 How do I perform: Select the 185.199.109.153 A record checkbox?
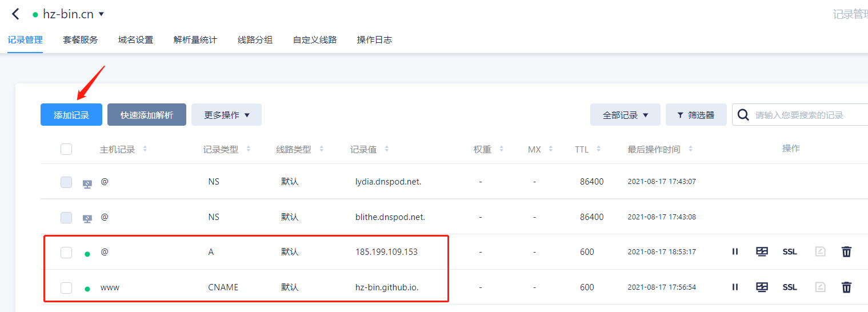tap(66, 253)
